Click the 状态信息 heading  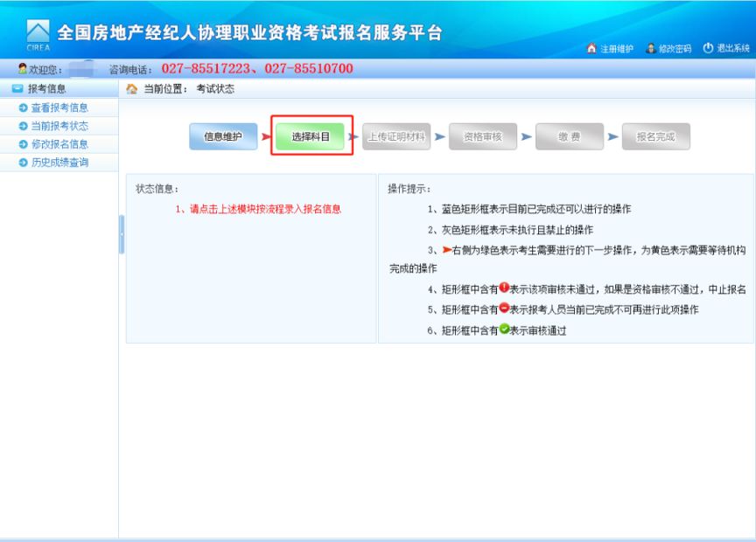(x=157, y=189)
